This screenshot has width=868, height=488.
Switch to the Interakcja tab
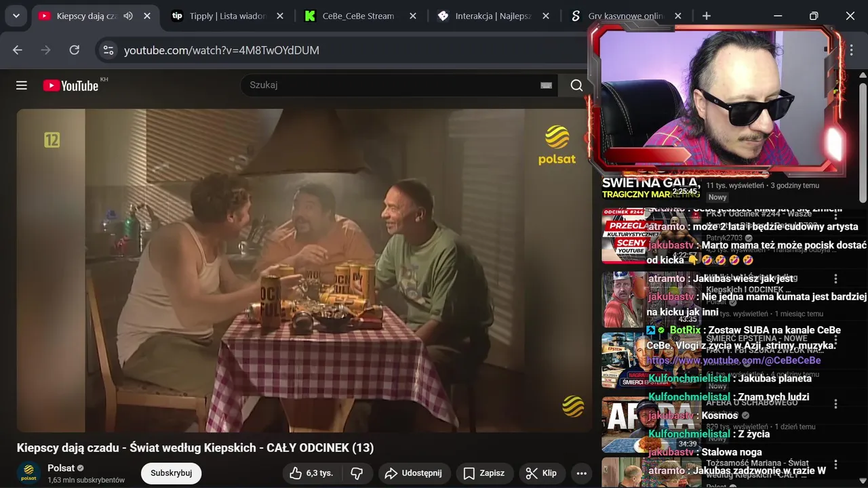point(486,16)
